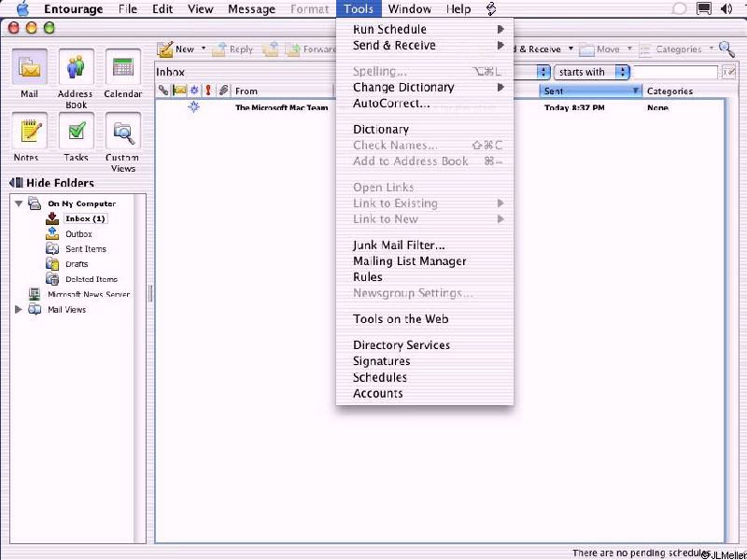Open the File menu

click(128, 9)
